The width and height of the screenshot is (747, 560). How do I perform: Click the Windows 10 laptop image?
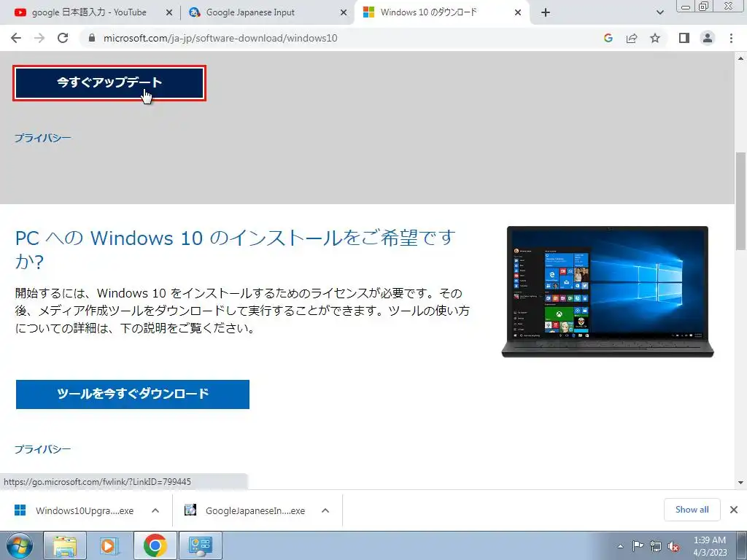pyautogui.click(x=608, y=292)
